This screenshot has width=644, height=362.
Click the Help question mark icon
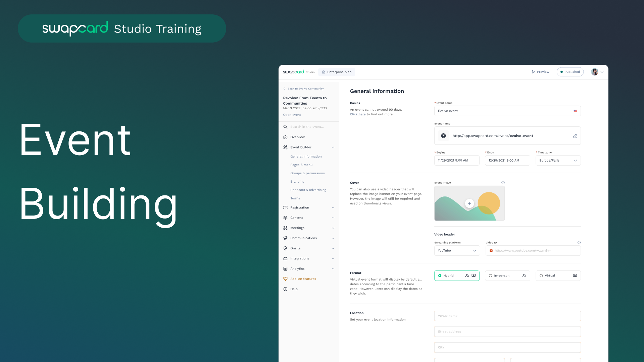[x=285, y=289]
